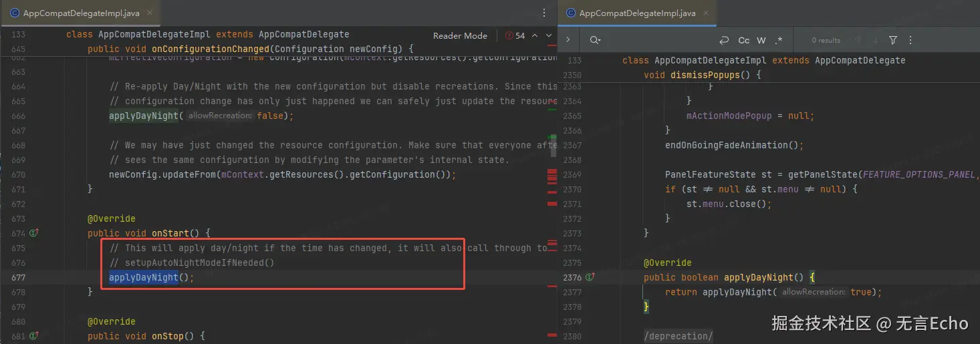The image size is (980, 344).
Task: Toggle Regex (.*) option in search bar
Action: pyautogui.click(x=779, y=40)
